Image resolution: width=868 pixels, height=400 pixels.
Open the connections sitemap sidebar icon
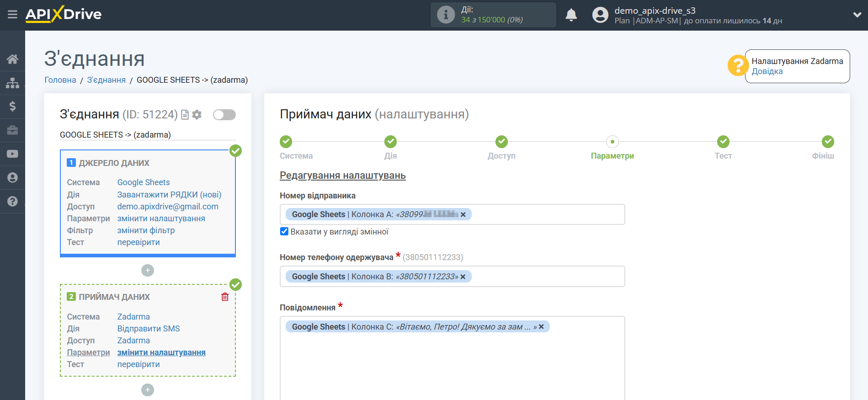click(x=12, y=83)
